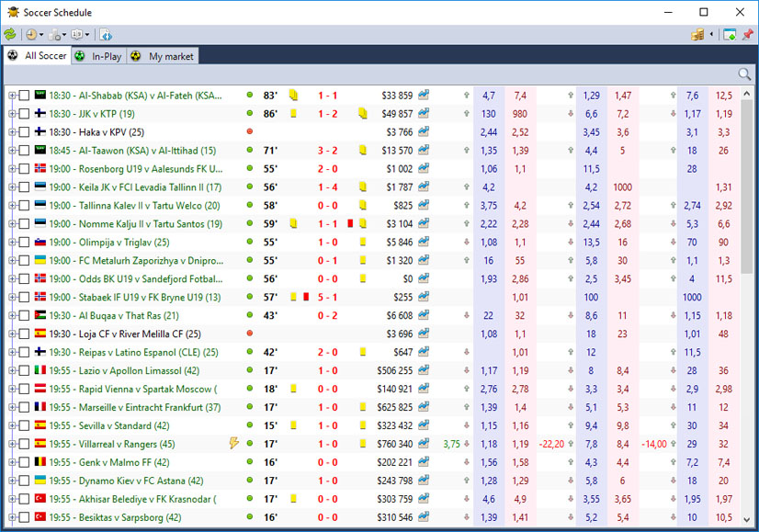Open the Dynamo Kiev v FC Astana match

[x=126, y=481]
